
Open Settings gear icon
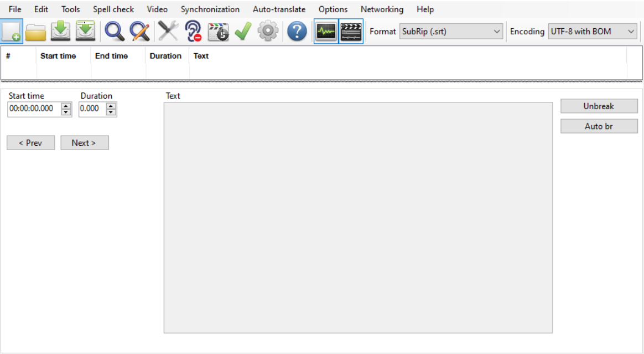pyautogui.click(x=268, y=31)
